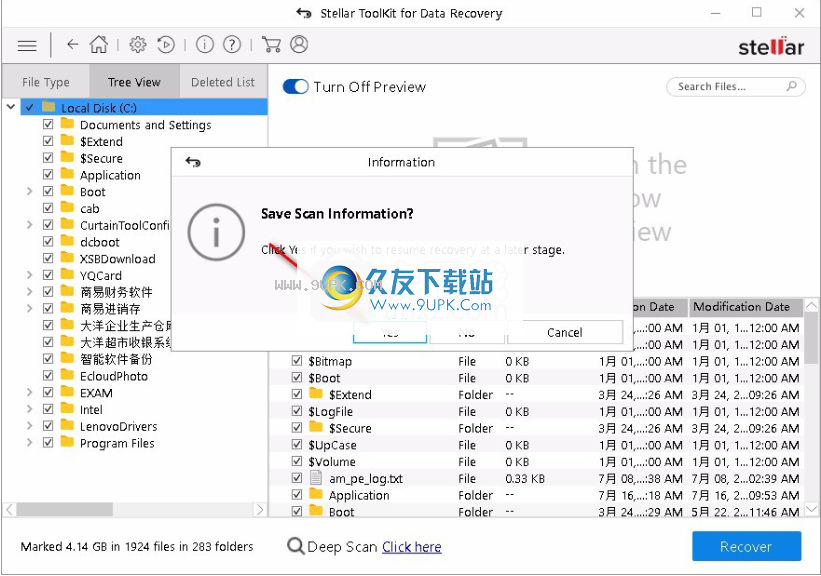The height and width of the screenshot is (576, 821).
Task: Switch to the Deleted List tab
Action: (x=223, y=82)
